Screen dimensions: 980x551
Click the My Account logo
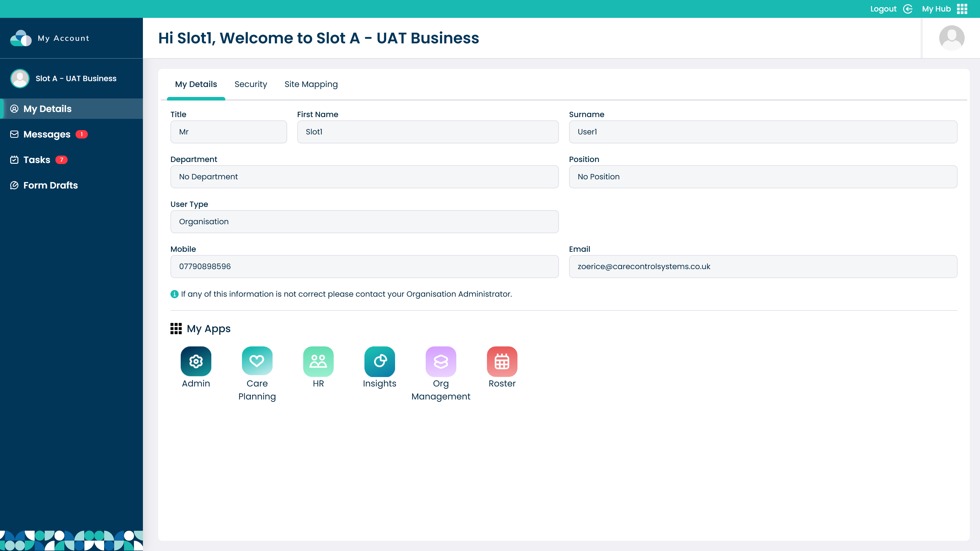(21, 38)
